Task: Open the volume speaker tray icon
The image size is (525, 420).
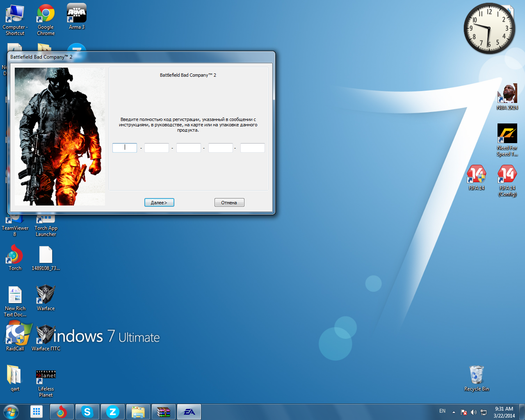Action: tap(474, 412)
